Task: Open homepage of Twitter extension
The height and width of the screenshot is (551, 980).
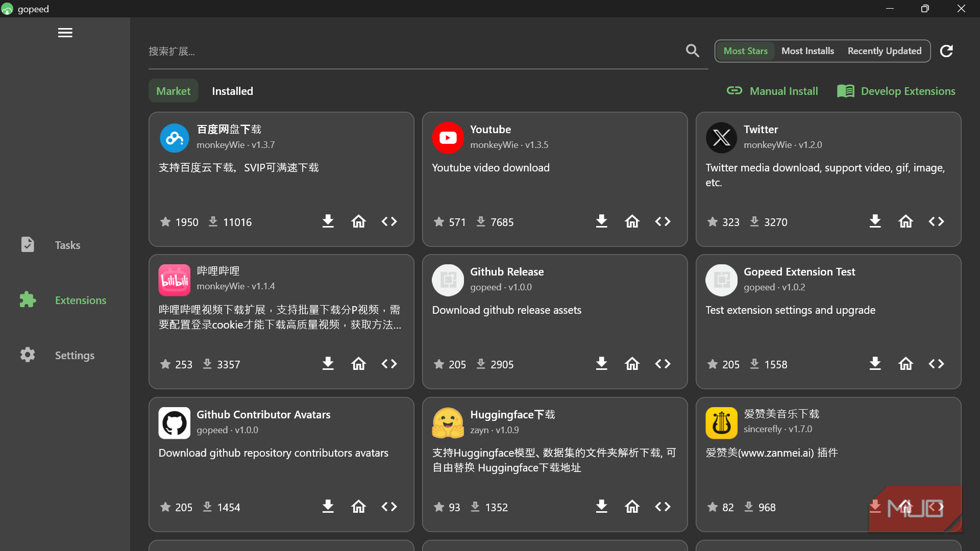Action: (x=905, y=221)
